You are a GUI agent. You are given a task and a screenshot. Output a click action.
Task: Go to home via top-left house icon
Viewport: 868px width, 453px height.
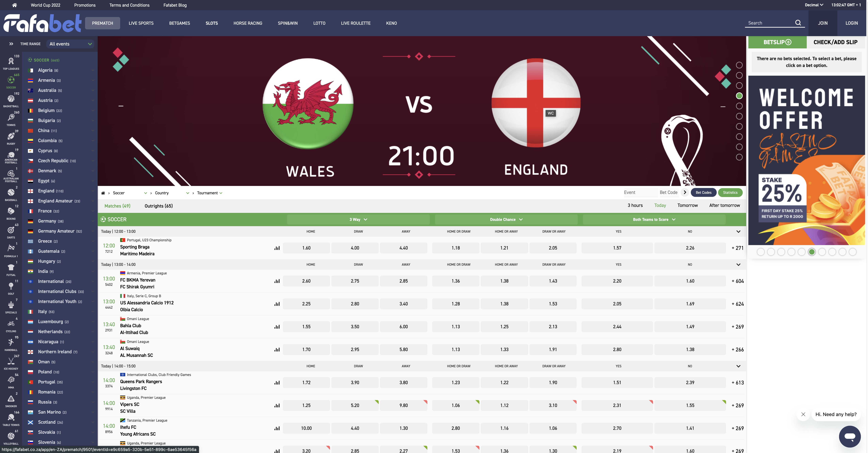14,5
